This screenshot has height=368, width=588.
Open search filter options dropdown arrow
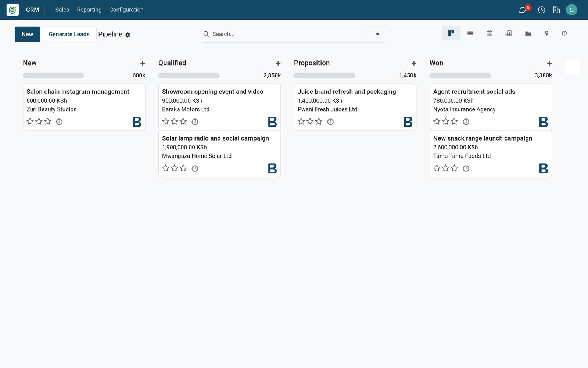377,34
